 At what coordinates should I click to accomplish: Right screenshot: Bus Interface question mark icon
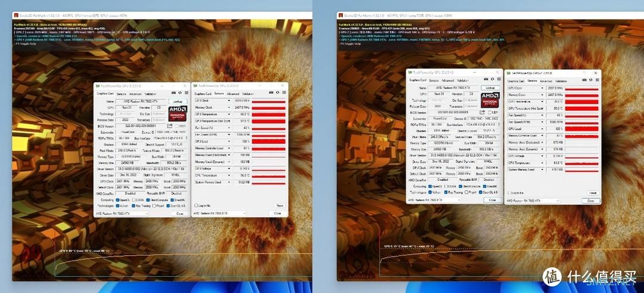[x=499, y=125]
